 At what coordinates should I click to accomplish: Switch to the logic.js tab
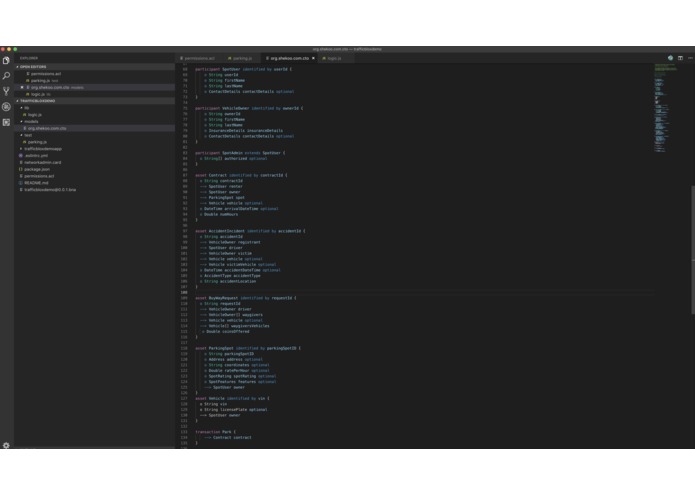[332, 58]
